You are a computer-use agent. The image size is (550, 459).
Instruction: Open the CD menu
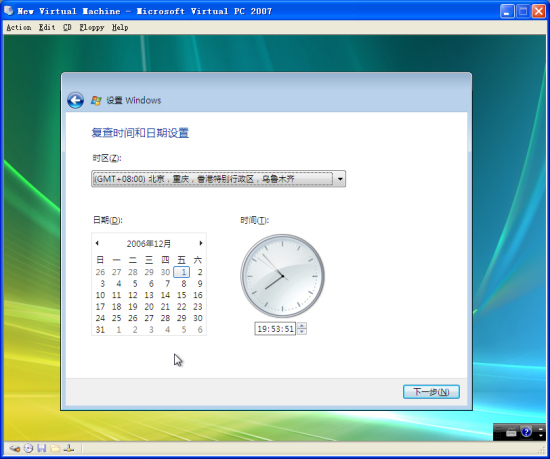[x=67, y=27]
